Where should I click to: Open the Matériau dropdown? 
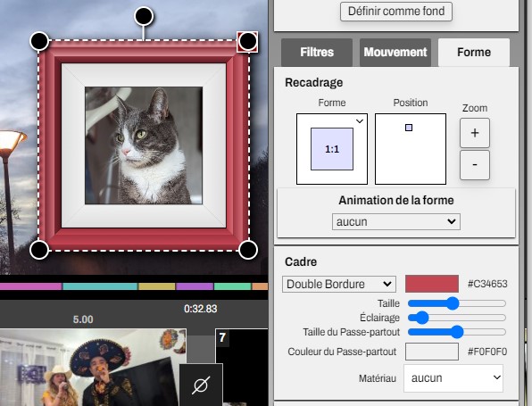click(453, 377)
